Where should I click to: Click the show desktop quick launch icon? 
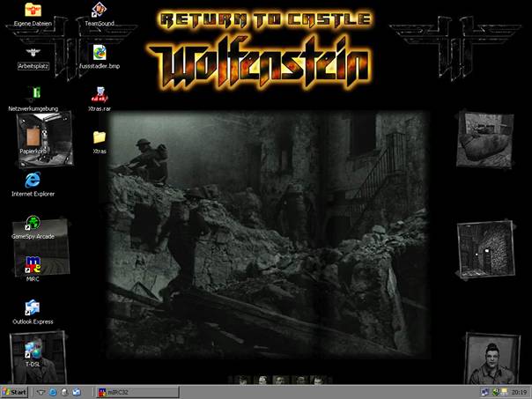coord(41,392)
